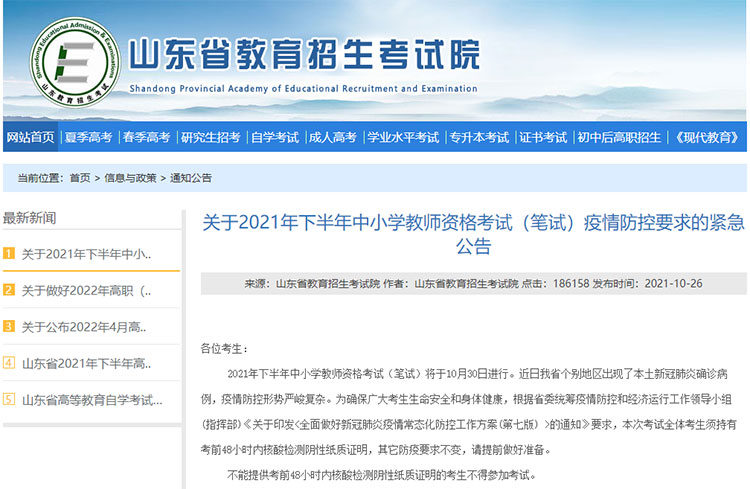Click the number 2 news badge icon
Image resolution: width=750 pixels, height=489 pixels.
pyautogui.click(x=9, y=291)
